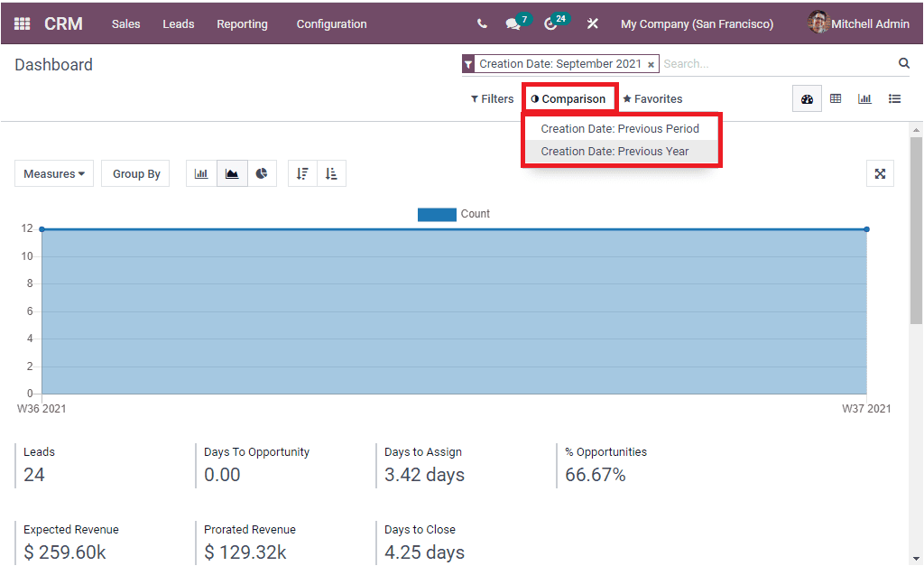Open the Favorites section
The width and height of the screenshot is (924, 566).
pyautogui.click(x=652, y=98)
